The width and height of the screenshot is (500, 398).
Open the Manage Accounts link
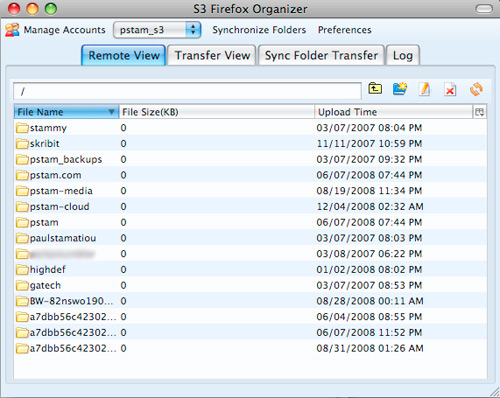64,30
